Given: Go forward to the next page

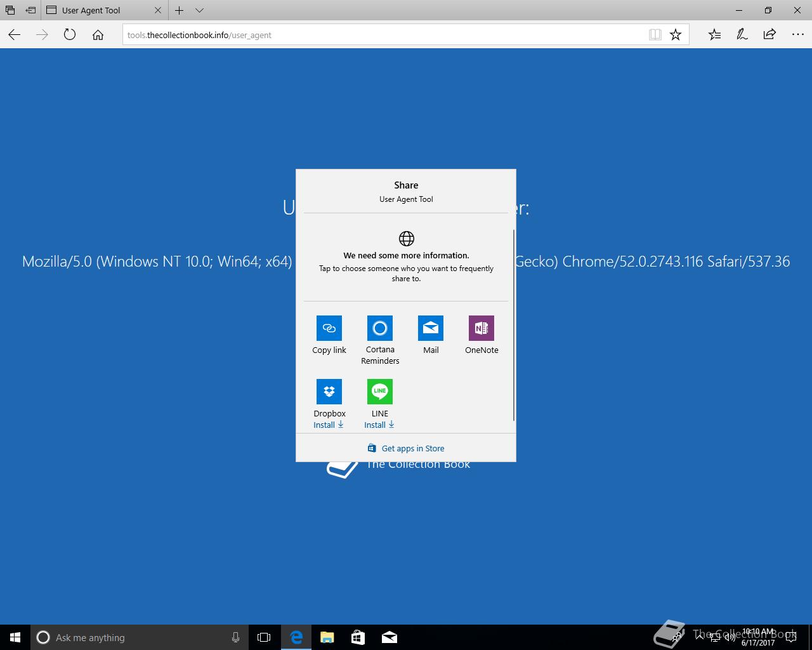Looking at the screenshot, I should pos(42,35).
